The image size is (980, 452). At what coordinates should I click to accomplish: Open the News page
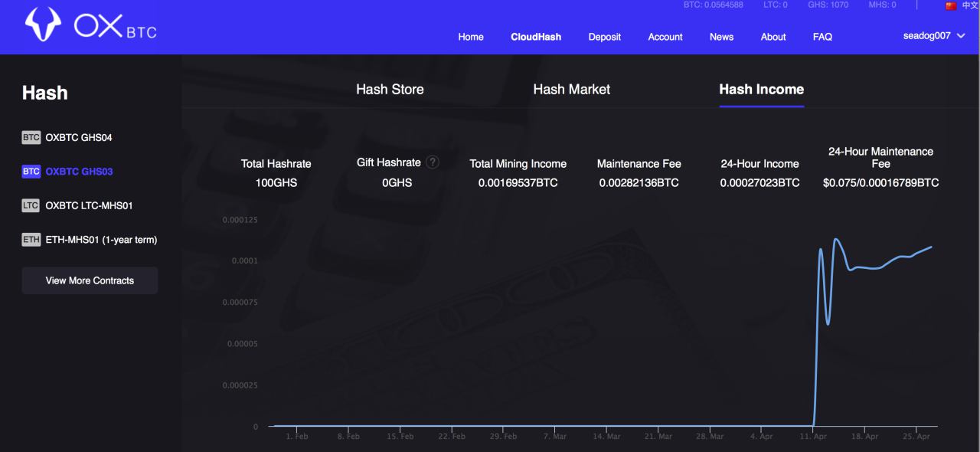pos(721,37)
